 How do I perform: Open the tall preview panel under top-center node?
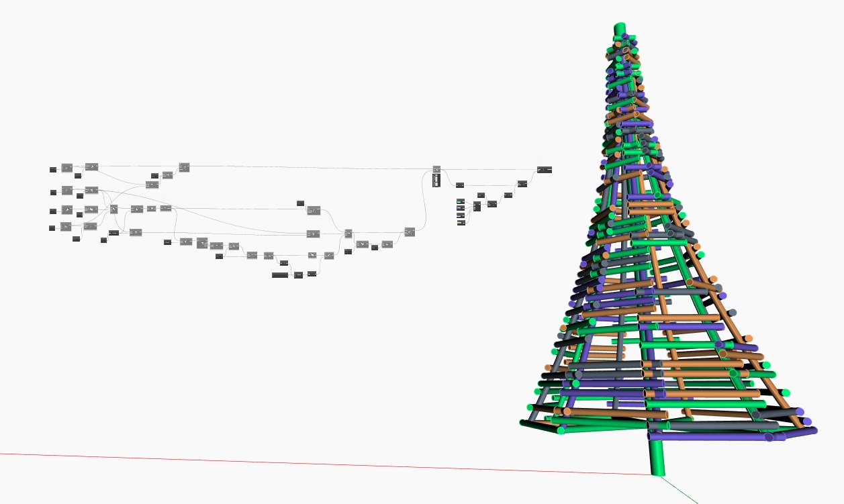436,180
